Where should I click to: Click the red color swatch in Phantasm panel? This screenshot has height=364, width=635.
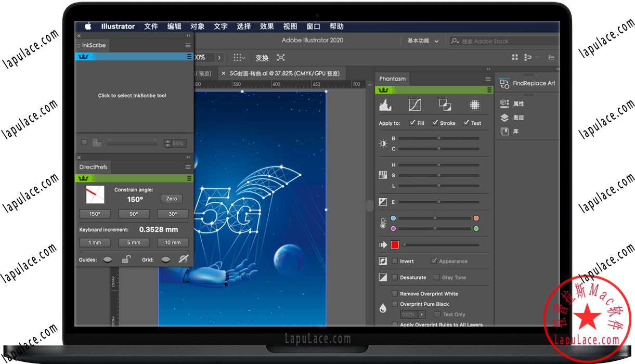394,244
